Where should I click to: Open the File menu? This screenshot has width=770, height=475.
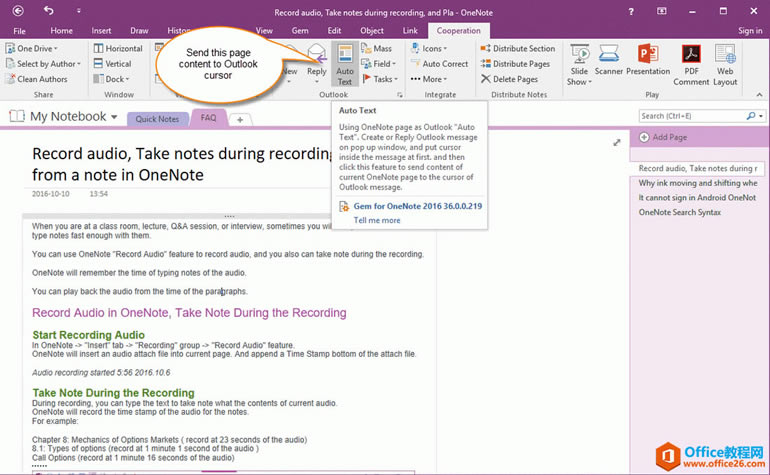click(x=20, y=30)
